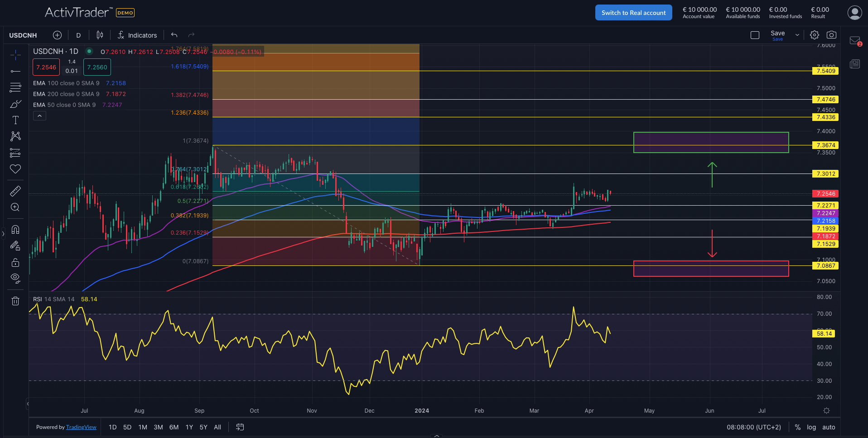Enable magnet snap mode
Screen dimensions: 868x438
[x=15, y=230]
